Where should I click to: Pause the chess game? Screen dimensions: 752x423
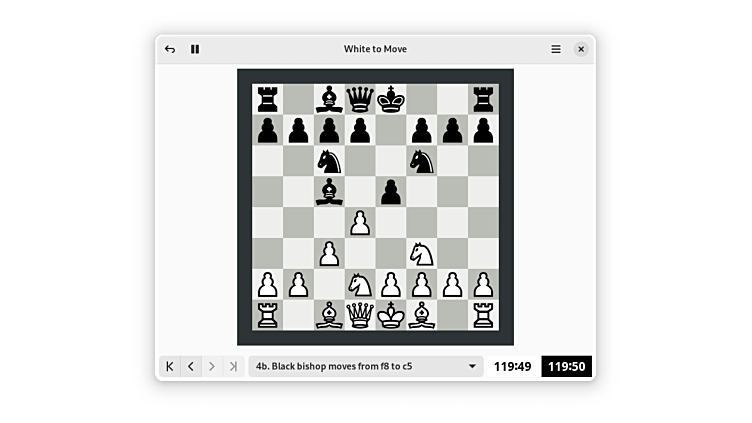pyautogui.click(x=195, y=49)
